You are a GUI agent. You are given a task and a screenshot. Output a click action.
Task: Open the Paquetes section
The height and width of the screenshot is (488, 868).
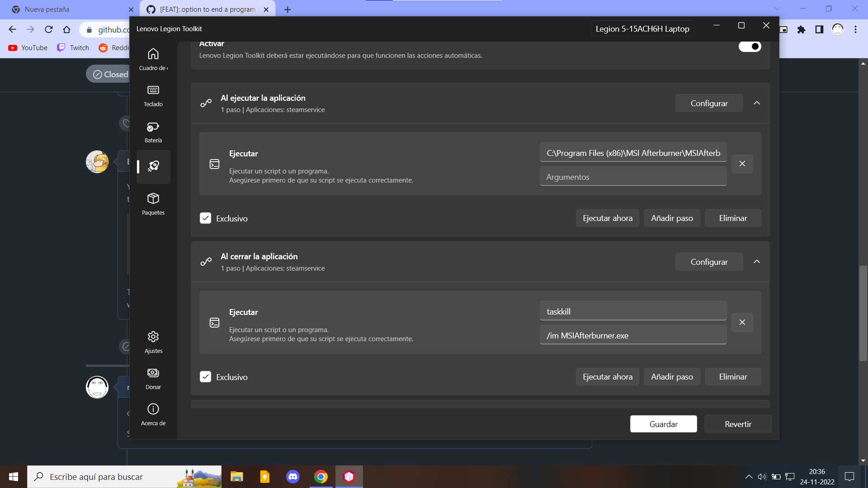153,203
